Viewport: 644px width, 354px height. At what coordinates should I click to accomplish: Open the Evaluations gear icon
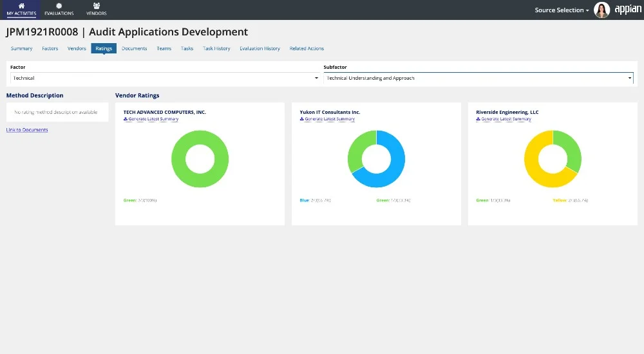click(x=59, y=6)
